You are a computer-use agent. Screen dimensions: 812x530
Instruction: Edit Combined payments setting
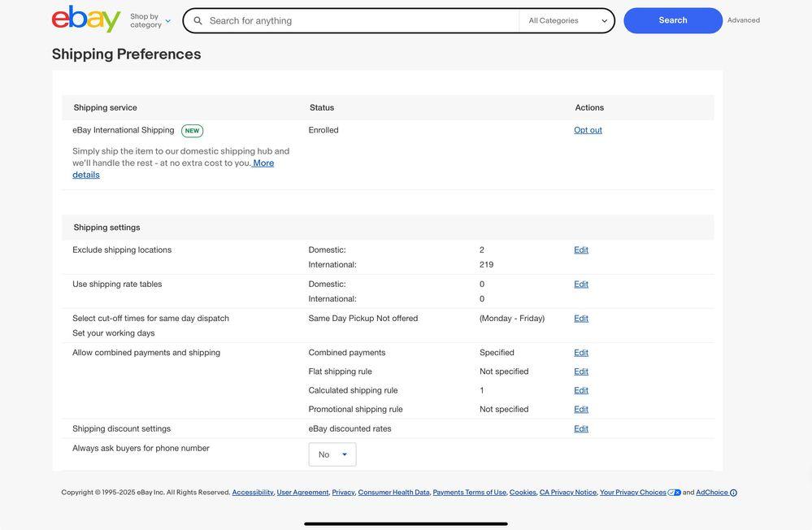click(x=581, y=352)
